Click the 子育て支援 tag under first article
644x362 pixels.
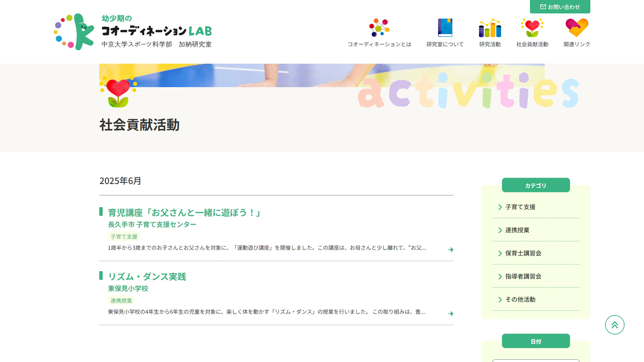tap(124, 237)
